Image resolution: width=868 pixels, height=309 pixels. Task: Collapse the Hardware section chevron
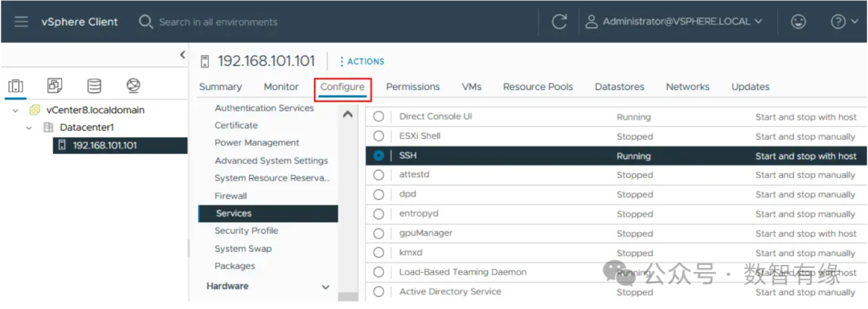[x=325, y=287]
